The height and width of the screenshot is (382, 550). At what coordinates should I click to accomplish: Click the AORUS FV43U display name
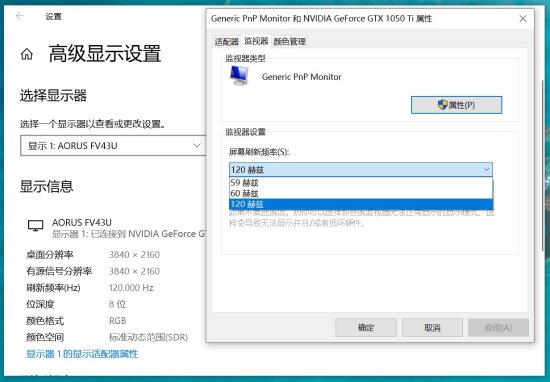coord(82,222)
